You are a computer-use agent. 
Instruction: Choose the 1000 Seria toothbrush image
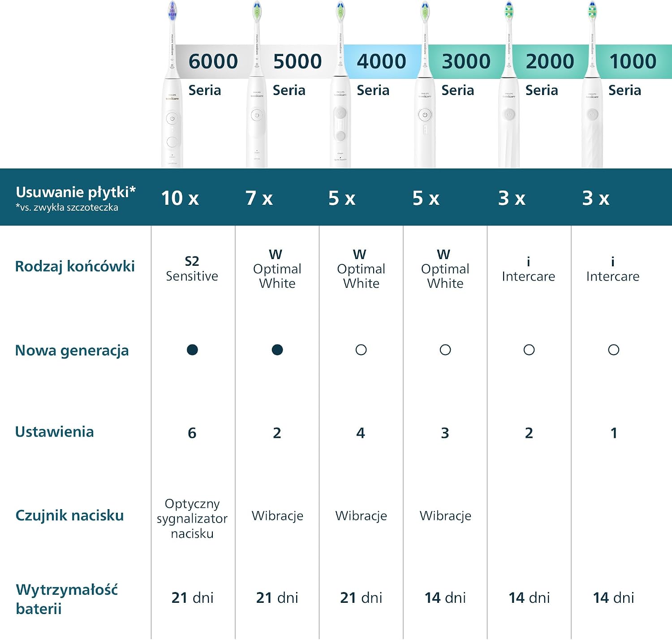click(x=592, y=84)
